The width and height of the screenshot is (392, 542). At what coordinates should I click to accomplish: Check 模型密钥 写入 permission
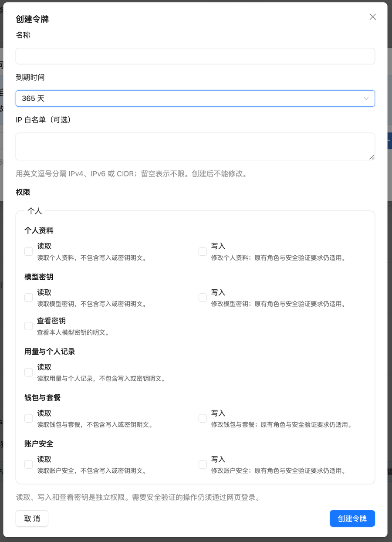(x=203, y=298)
